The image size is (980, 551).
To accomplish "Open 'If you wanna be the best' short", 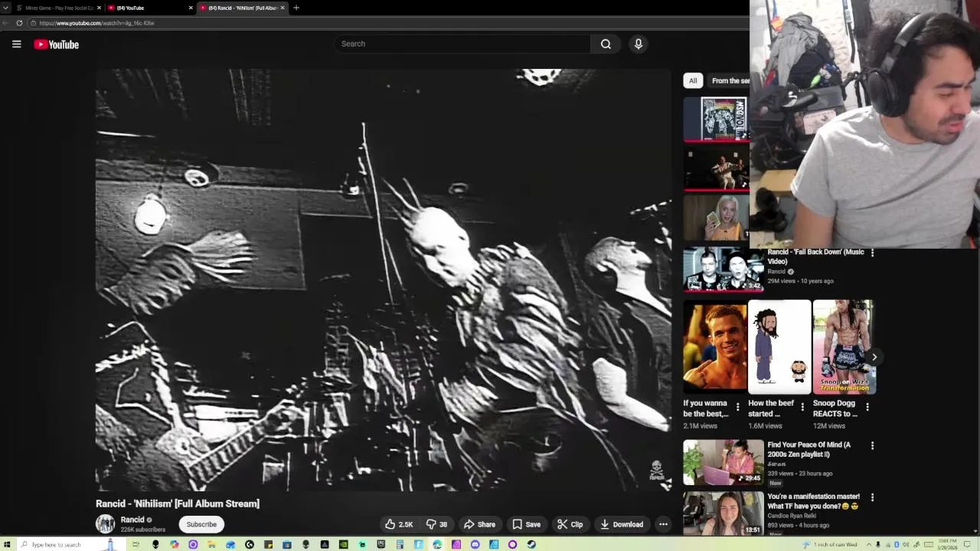I will [715, 347].
